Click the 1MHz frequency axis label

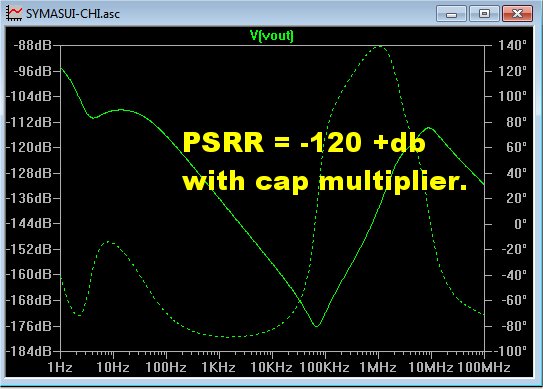[378, 368]
